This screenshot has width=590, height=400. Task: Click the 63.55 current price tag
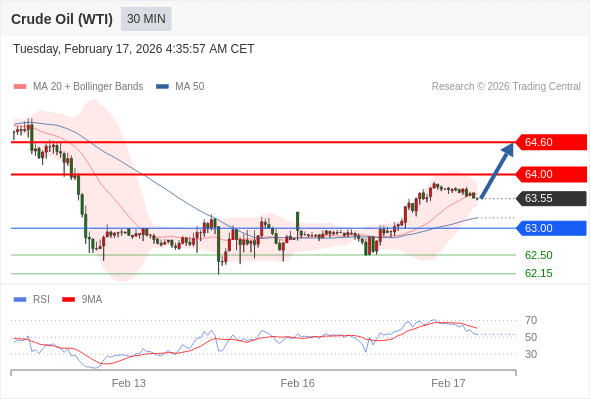(x=551, y=198)
